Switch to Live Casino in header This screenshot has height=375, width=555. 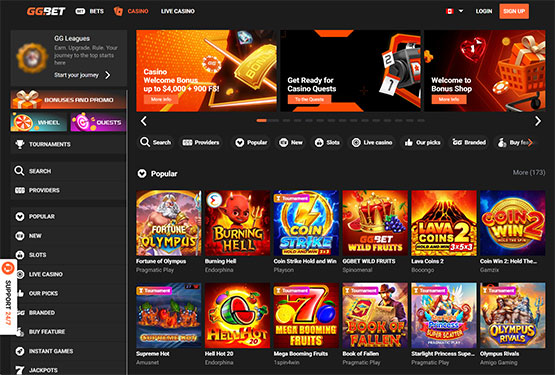click(x=178, y=11)
